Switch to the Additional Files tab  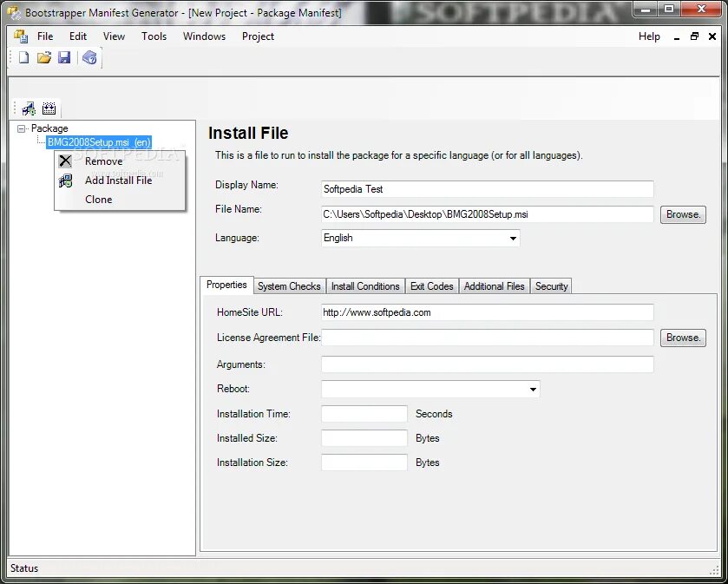pyautogui.click(x=494, y=286)
